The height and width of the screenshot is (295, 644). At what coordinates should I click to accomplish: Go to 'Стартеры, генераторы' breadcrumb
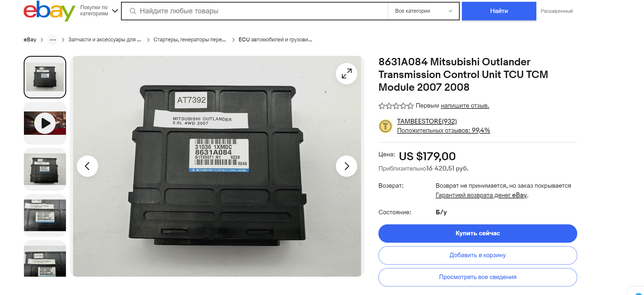click(190, 40)
